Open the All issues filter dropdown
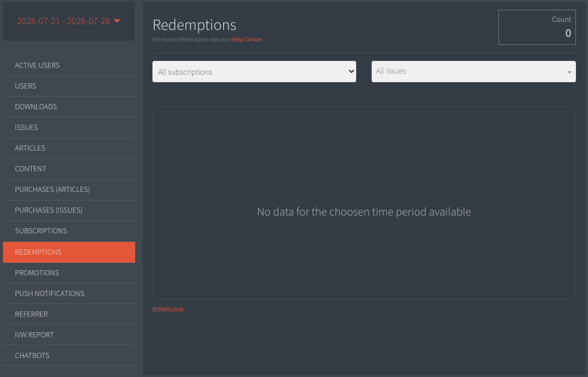 (474, 72)
